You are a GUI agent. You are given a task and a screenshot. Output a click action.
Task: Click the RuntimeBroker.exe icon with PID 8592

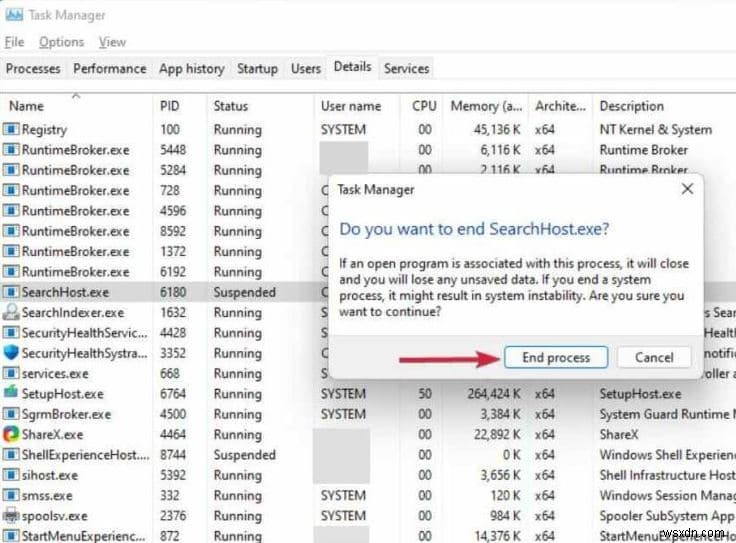coord(11,231)
